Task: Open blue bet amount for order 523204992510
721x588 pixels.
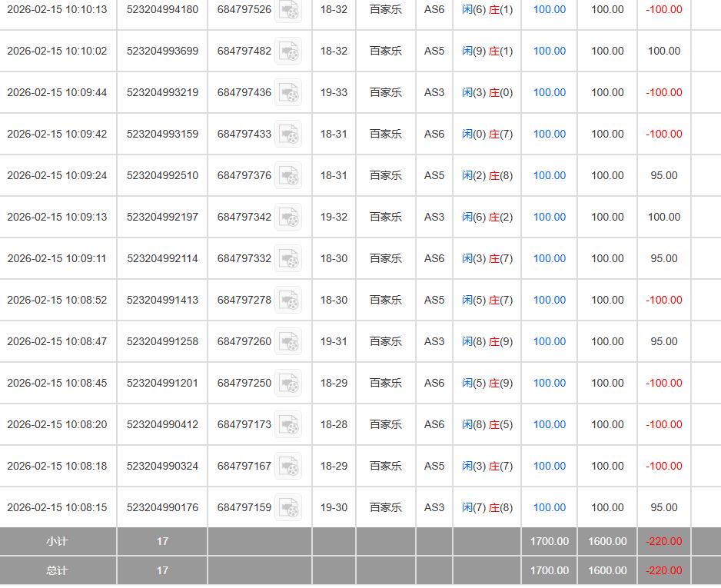Action: [549, 175]
